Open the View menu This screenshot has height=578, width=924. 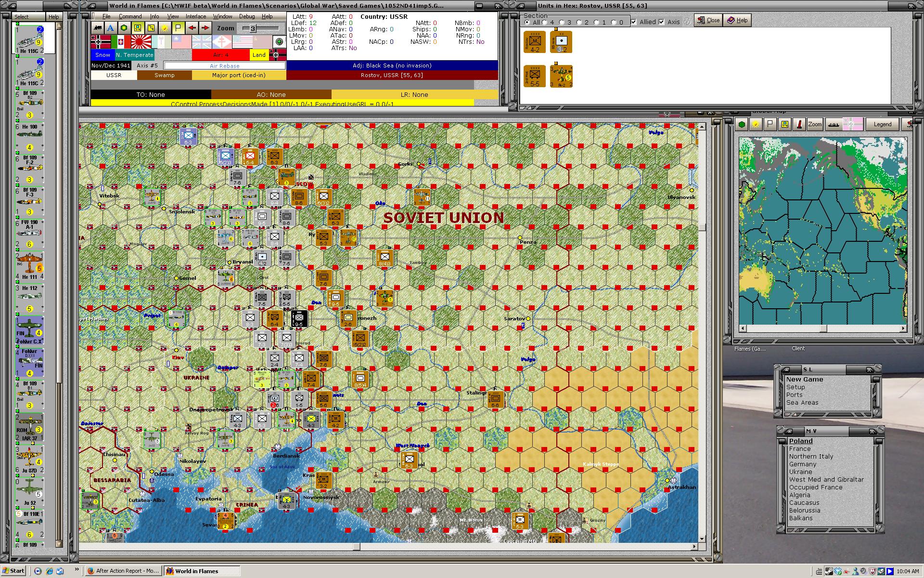[173, 16]
